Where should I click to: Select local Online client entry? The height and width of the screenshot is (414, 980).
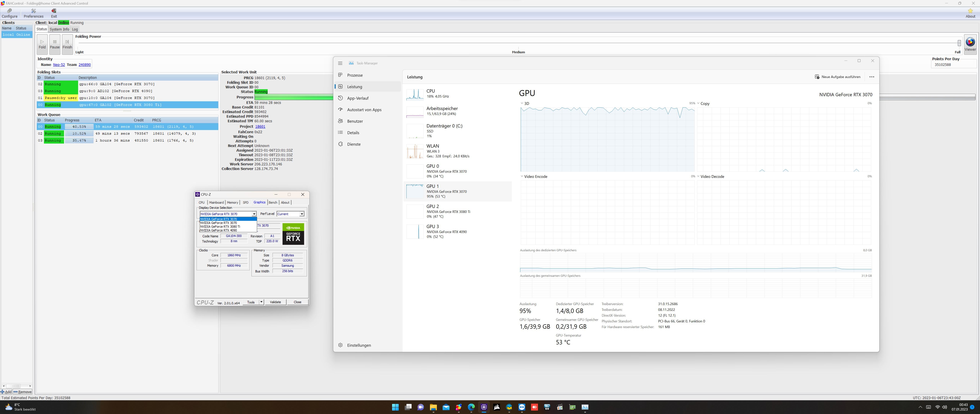(x=16, y=35)
